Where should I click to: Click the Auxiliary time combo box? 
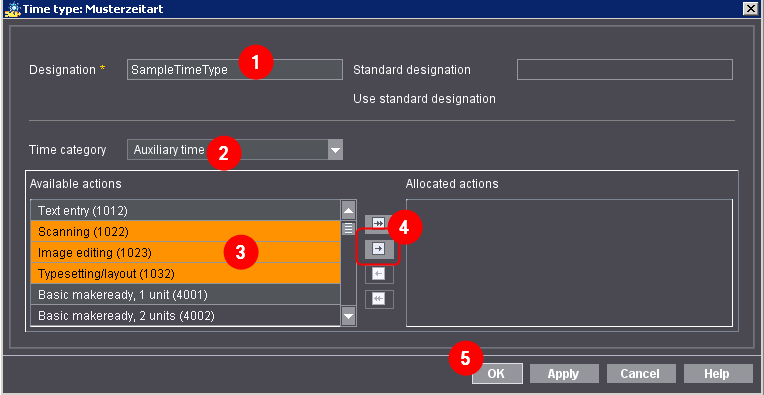[x=235, y=150]
